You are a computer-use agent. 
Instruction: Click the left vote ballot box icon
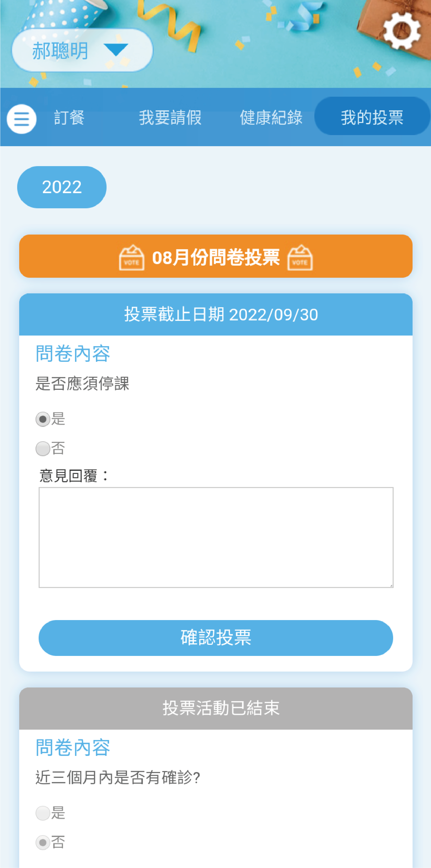tap(132, 258)
